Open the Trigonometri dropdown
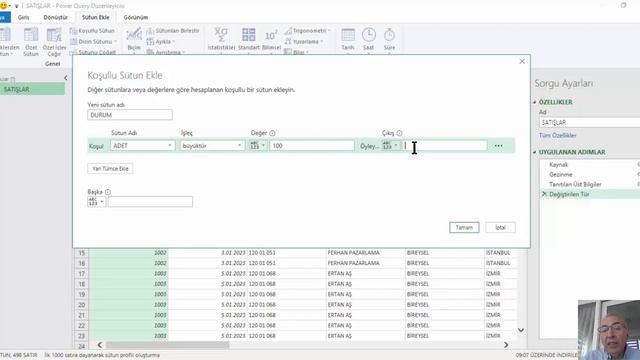 (308, 31)
